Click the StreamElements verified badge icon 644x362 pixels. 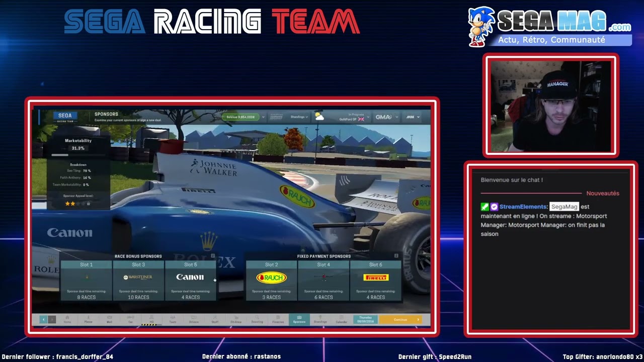coord(494,207)
